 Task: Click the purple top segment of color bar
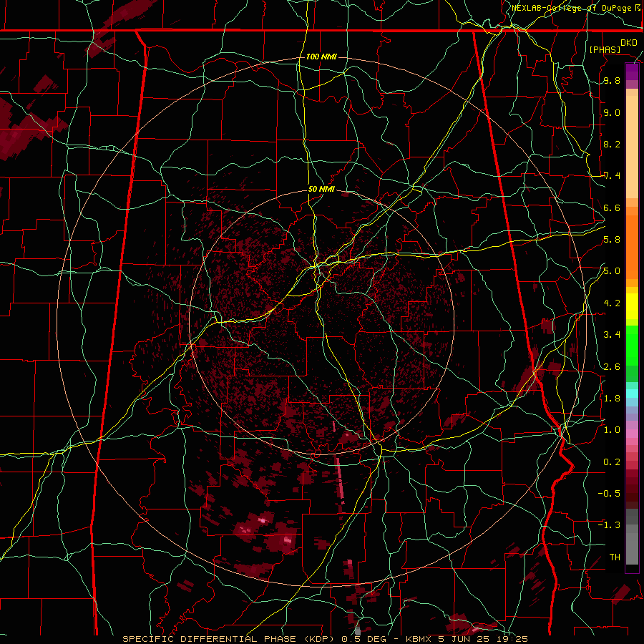pos(632,72)
